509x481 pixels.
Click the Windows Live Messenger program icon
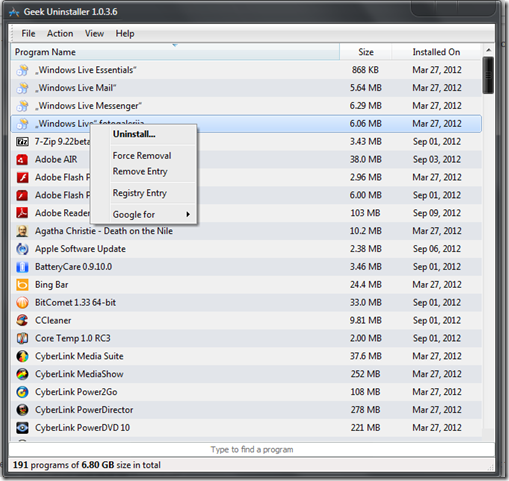click(x=22, y=106)
